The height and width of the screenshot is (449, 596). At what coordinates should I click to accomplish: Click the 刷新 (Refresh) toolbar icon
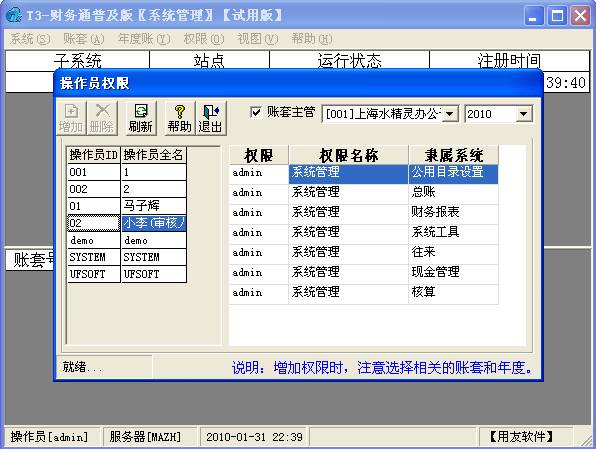pos(141,118)
